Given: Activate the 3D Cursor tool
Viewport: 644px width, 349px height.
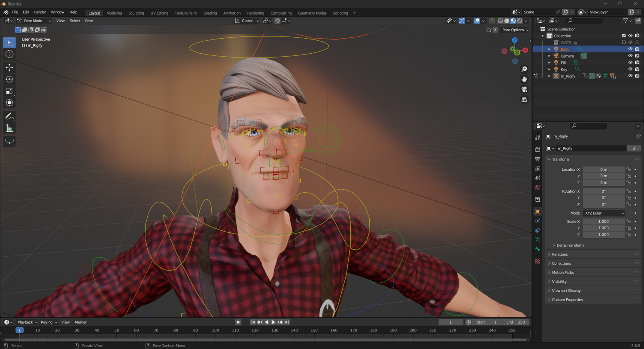Looking at the screenshot, I should [x=9, y=54].
